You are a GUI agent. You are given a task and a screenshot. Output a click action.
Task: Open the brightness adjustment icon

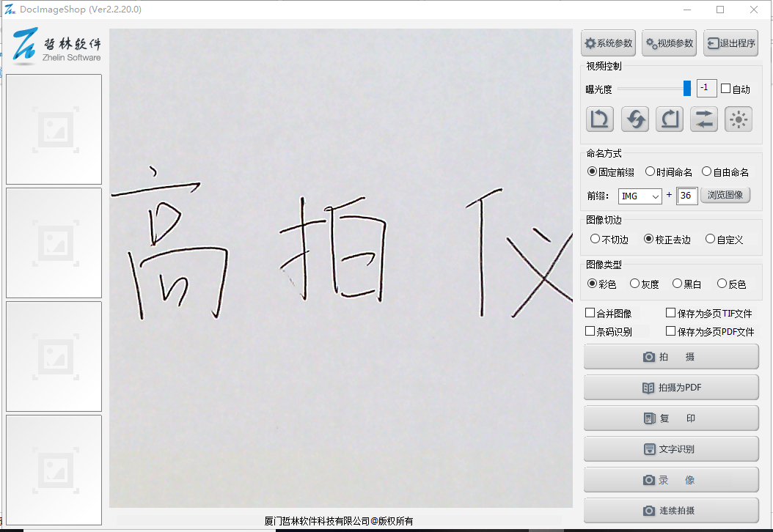738,119
